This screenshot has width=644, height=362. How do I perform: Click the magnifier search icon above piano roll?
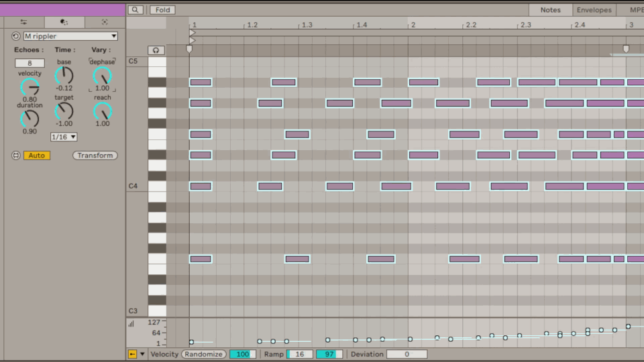tap(136, 10)
